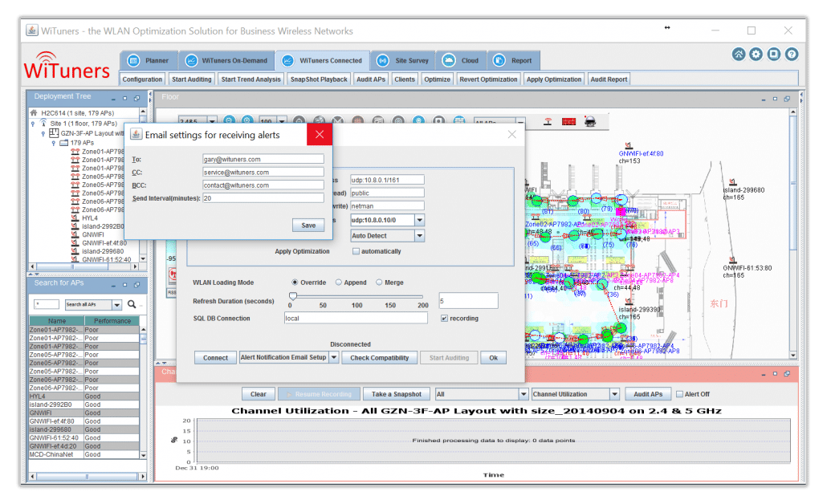Image resolution: width=827 pixels, height=504 pixels.
Task: Collapse the GZN-3F-AP Layout tree node
Action: 43,134
